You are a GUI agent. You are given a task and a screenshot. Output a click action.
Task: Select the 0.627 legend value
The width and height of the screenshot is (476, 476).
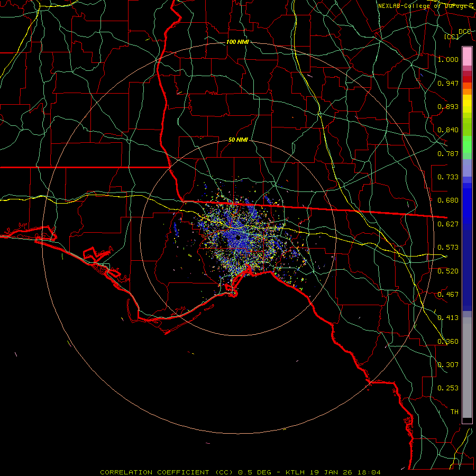click(448, 224)
